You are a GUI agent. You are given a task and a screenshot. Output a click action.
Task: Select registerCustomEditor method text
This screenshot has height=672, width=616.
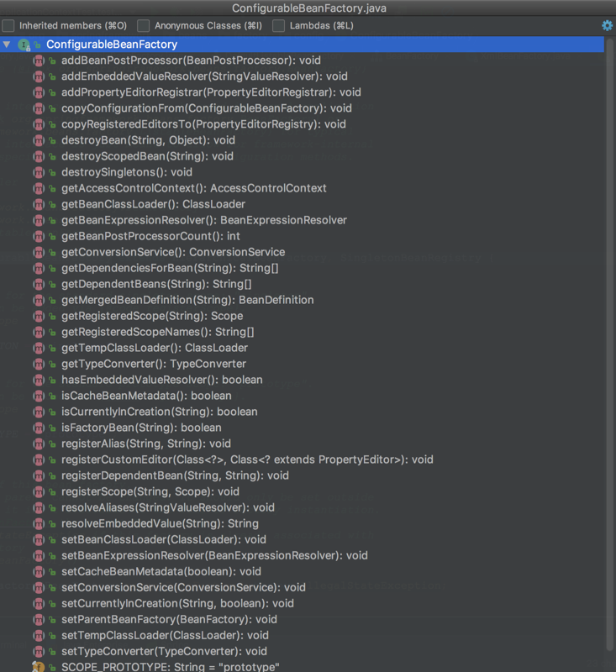click(x=247, y=459)
